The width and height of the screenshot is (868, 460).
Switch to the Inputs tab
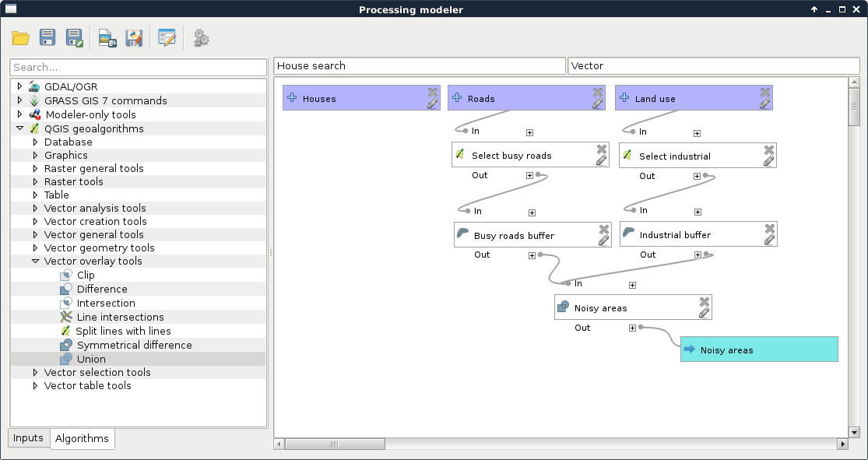pos(28,438)
